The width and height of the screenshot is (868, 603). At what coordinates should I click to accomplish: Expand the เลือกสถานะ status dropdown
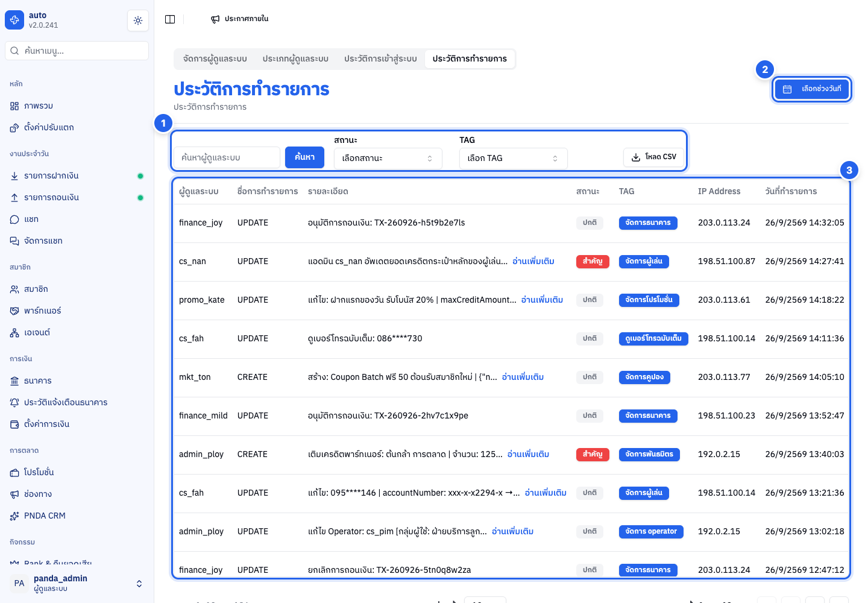[388, 159]
